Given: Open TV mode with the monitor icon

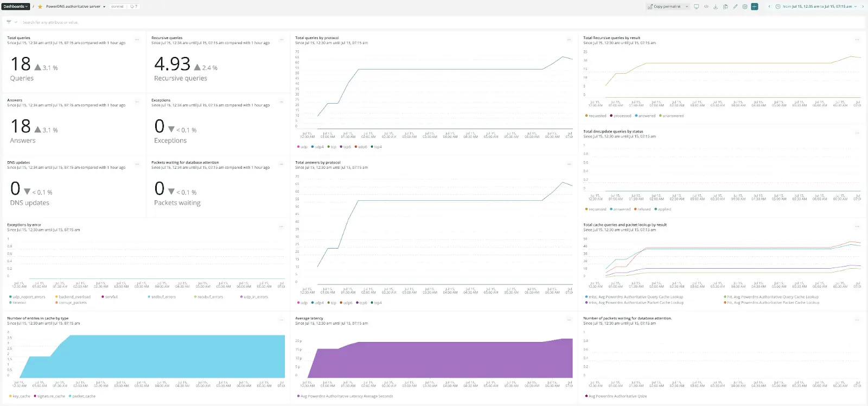Looking at the screenshot, I should tap(697, 7).
